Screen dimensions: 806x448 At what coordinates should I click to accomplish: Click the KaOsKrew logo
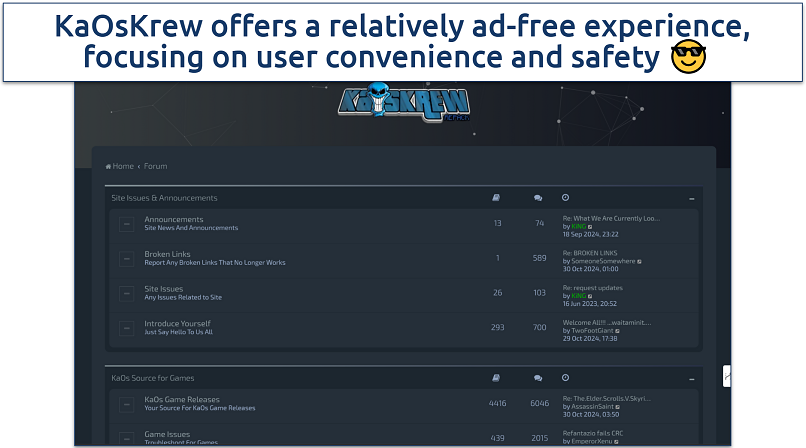[x=404, y=102]
